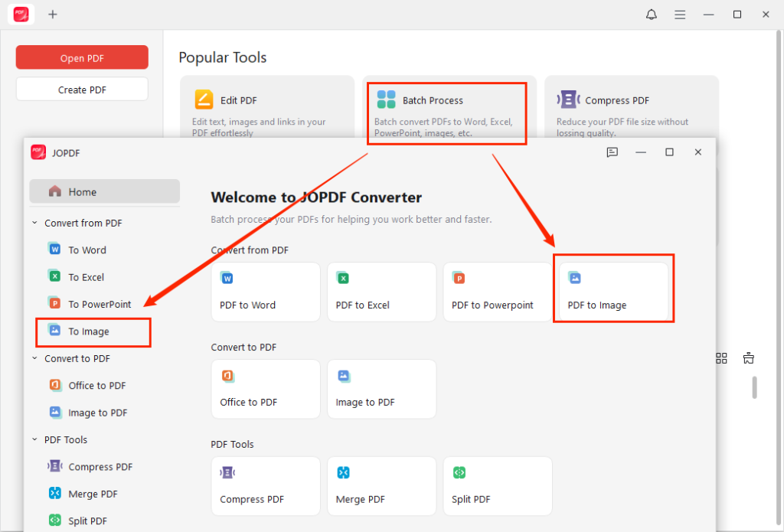The height and width of the screenshot is (532, 784).
Task: Open the PDF to Word card
Action: pyautogui.click(x=266, y=292)
